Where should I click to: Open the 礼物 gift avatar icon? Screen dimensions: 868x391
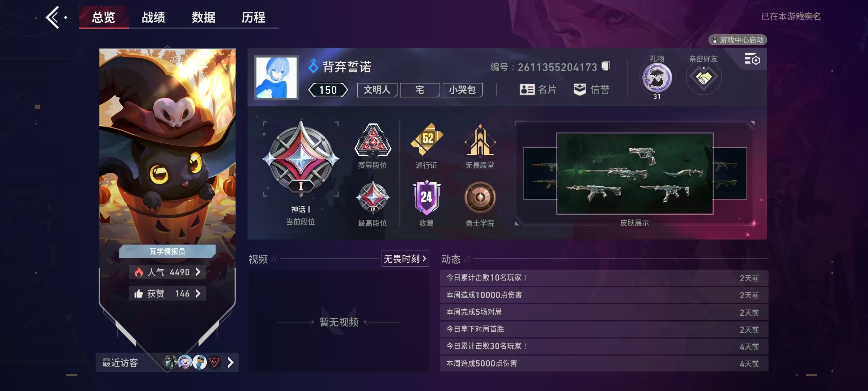[x=657, y=78]
